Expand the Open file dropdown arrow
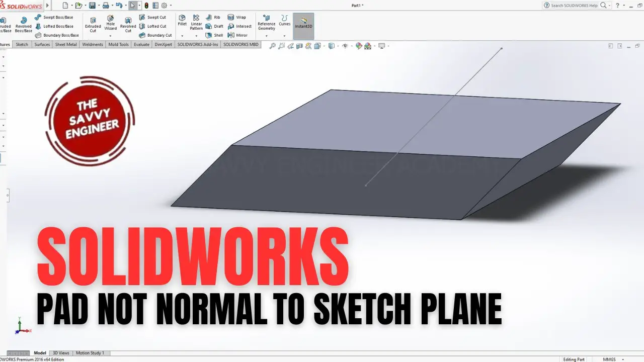 (86, 6)
